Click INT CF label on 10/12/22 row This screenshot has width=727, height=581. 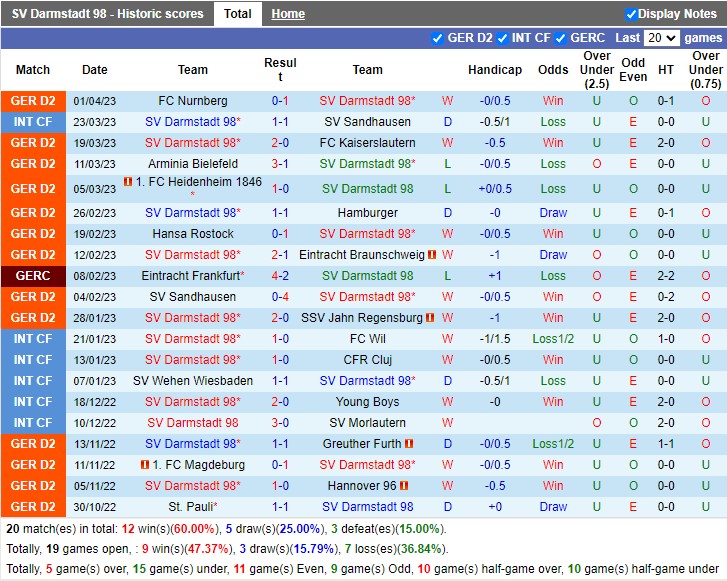point(33,423)
